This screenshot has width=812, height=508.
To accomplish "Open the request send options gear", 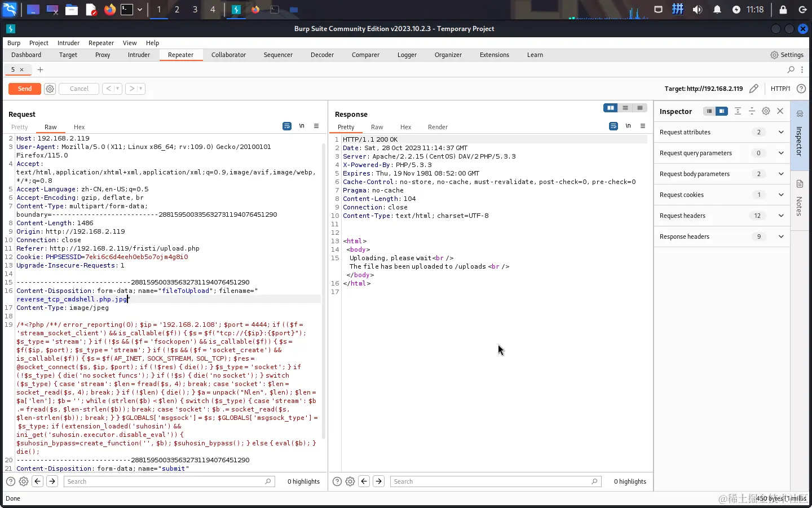I will pos(50,89).
